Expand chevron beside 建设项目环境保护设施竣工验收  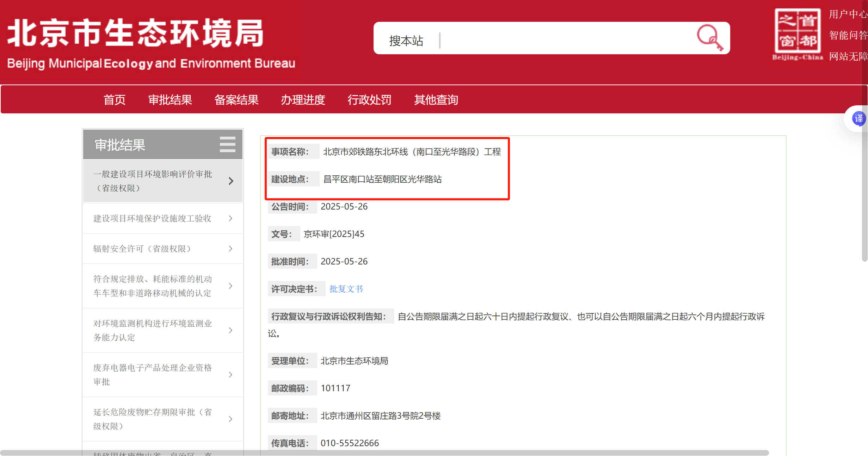pos(230,218)
